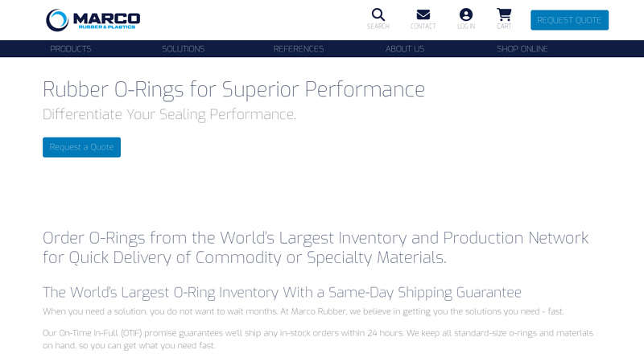
Task: Click the 'Rubber O-Rings for Superior Performance' heading
Action: tap(233, 89)
